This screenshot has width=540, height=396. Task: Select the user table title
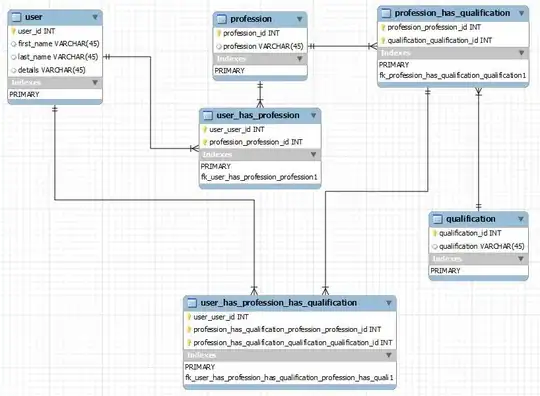click(33, 17)
